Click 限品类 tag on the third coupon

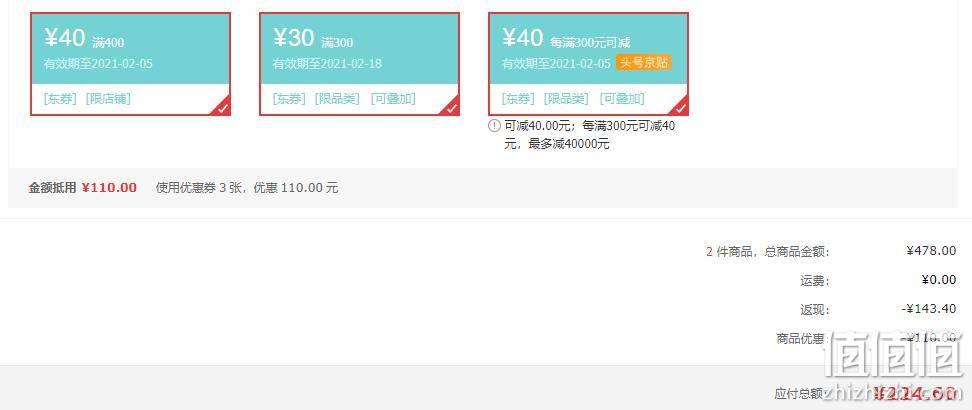coord(566,99)
